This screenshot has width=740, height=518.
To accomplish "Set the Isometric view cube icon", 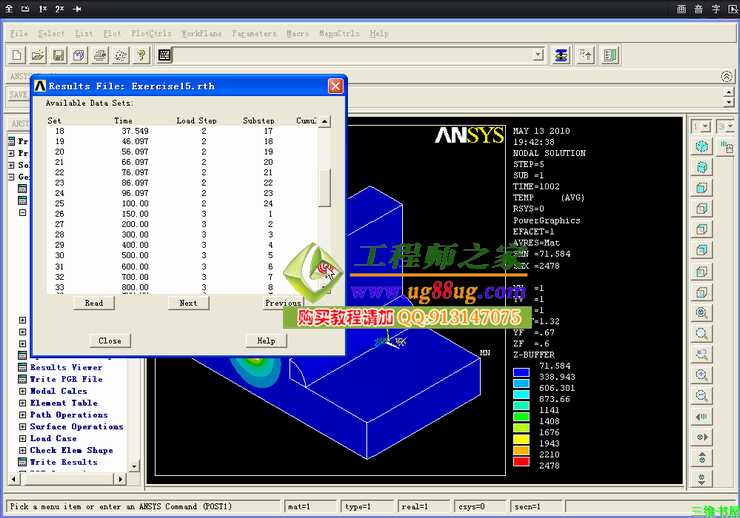I will click(702, 146).
